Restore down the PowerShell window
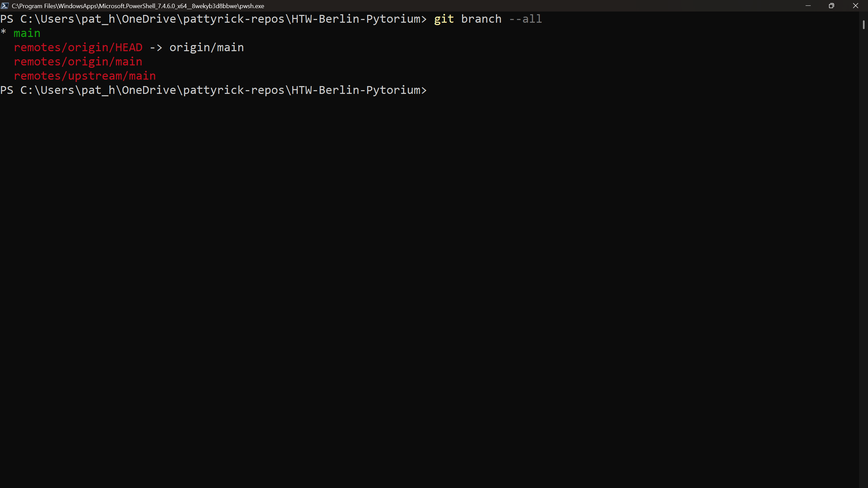This screenshot has width=868, height=488. [x=831, y=6]
